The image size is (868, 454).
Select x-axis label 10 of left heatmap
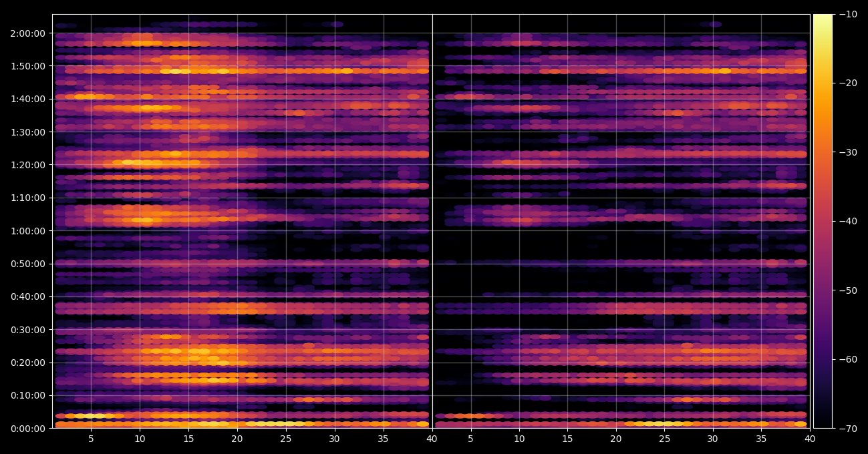coord(140,439)
